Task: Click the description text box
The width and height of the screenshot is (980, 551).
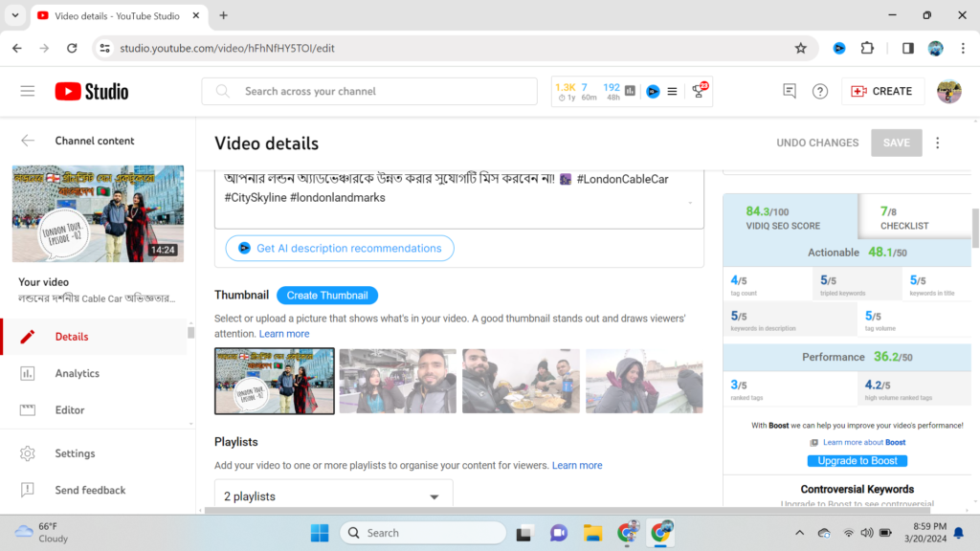Action: click(x=458, y=199)
